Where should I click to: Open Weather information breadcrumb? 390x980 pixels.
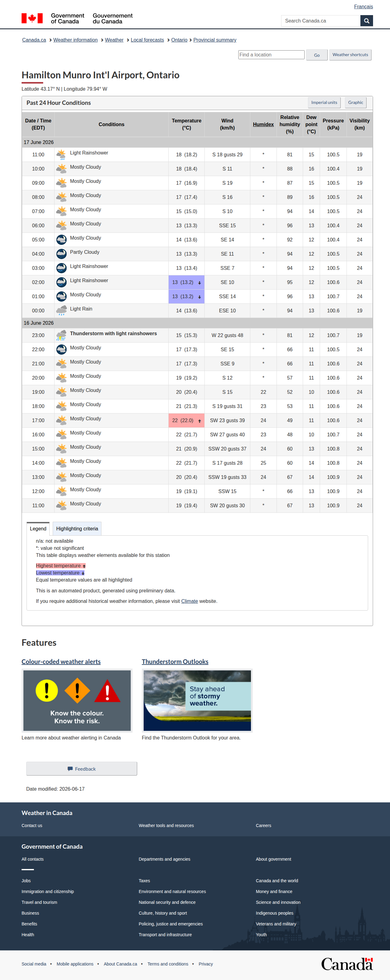[75, 40]
